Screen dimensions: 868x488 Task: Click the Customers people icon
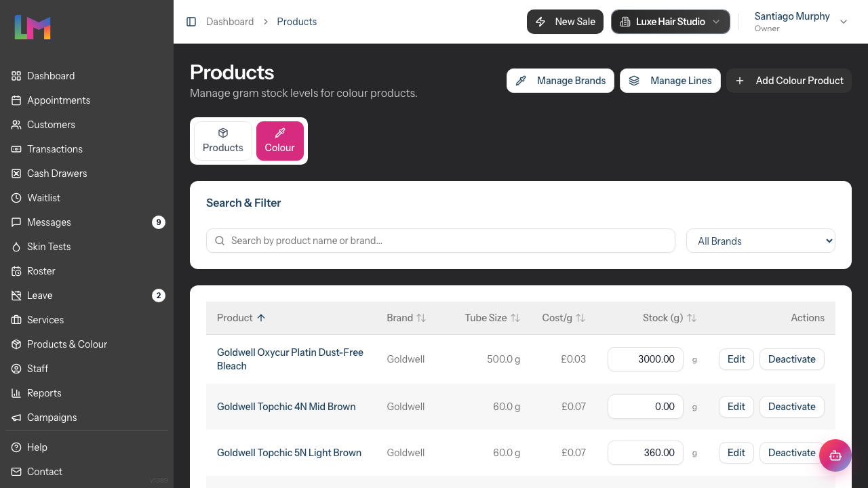(16, 125)
